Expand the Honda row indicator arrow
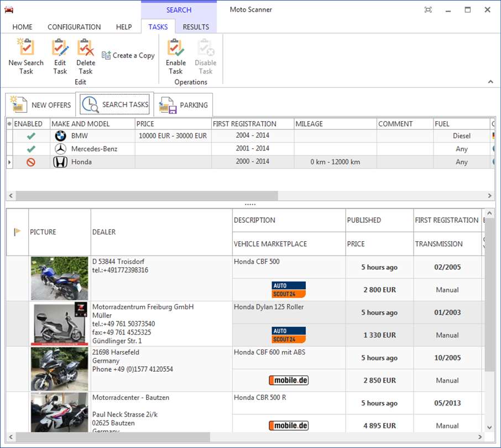 pyautogui.click(x=9, y=162)
